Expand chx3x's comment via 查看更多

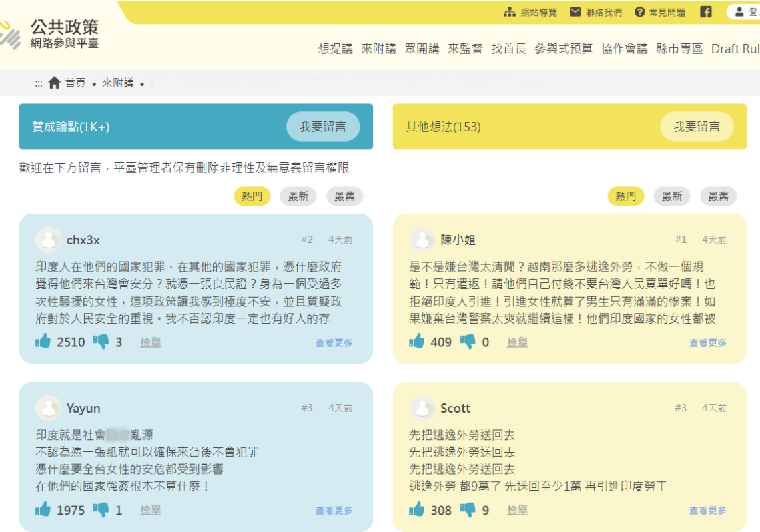[334, 343]
